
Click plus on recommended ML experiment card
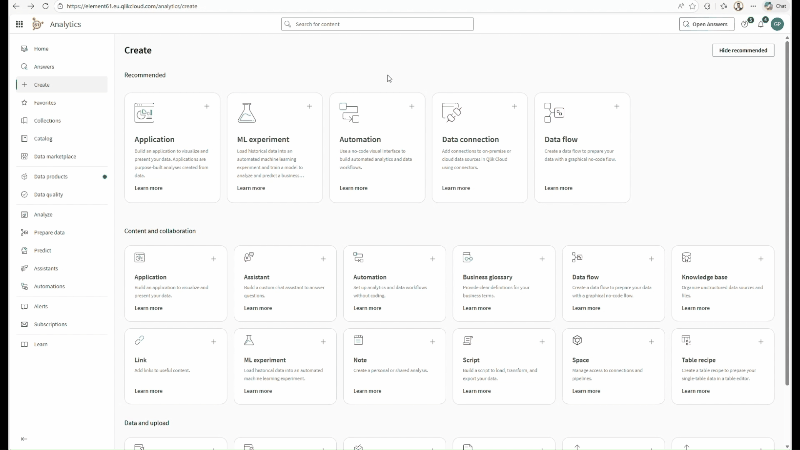coord(309,107)
